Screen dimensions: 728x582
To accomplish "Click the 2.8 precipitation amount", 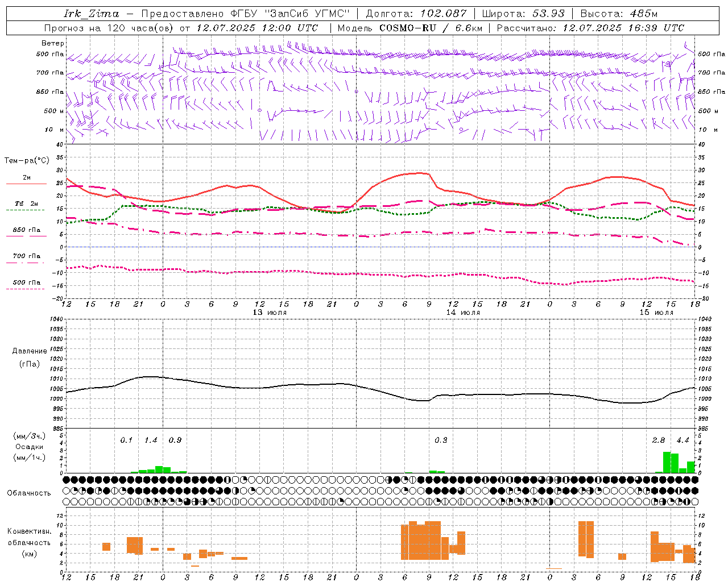I will pos(659,440).
